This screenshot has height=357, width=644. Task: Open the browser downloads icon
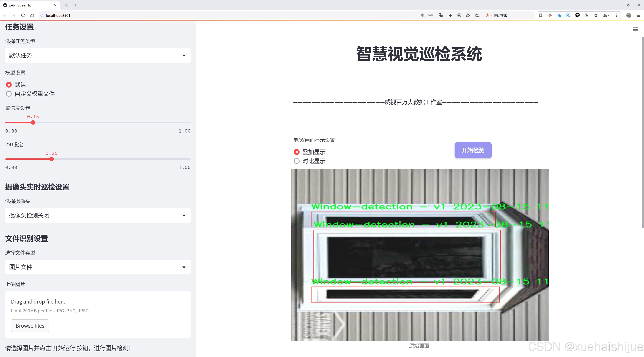(587, 15)
